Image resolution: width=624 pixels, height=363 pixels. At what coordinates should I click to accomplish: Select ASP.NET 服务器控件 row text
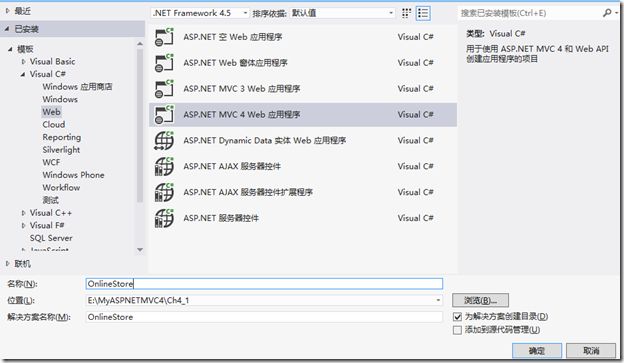click(221, 218)
